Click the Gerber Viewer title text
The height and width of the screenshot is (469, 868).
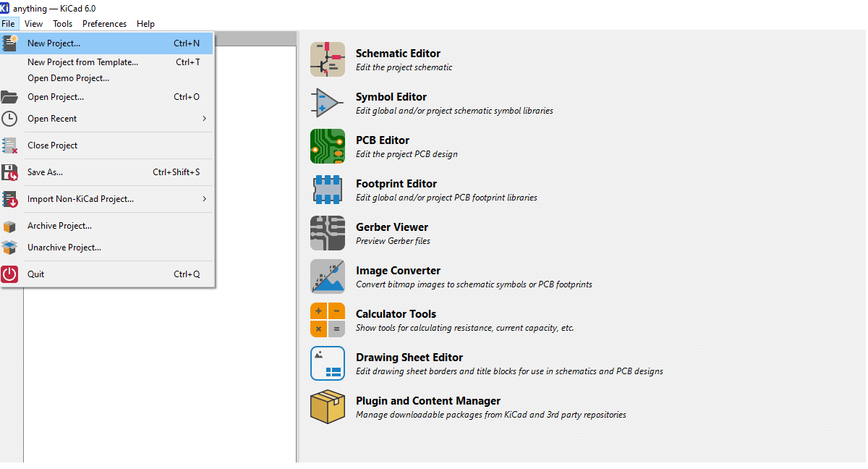(x=392, y=227)
